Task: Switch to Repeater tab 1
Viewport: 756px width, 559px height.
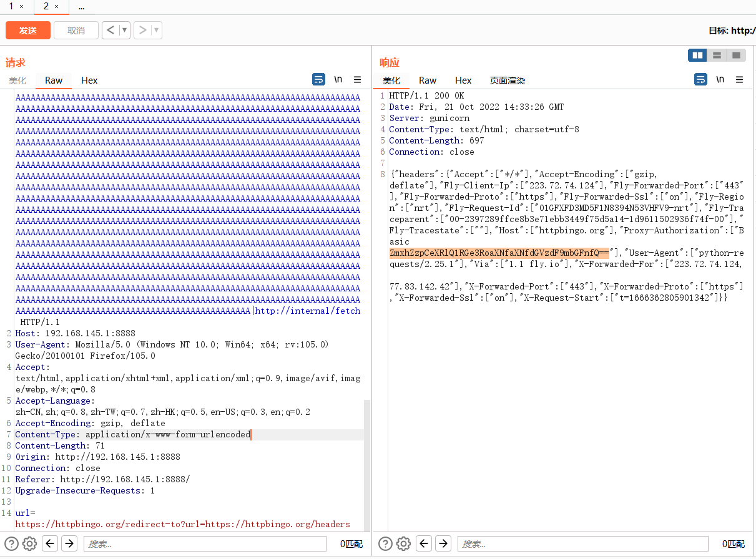Action: (11, 6)
